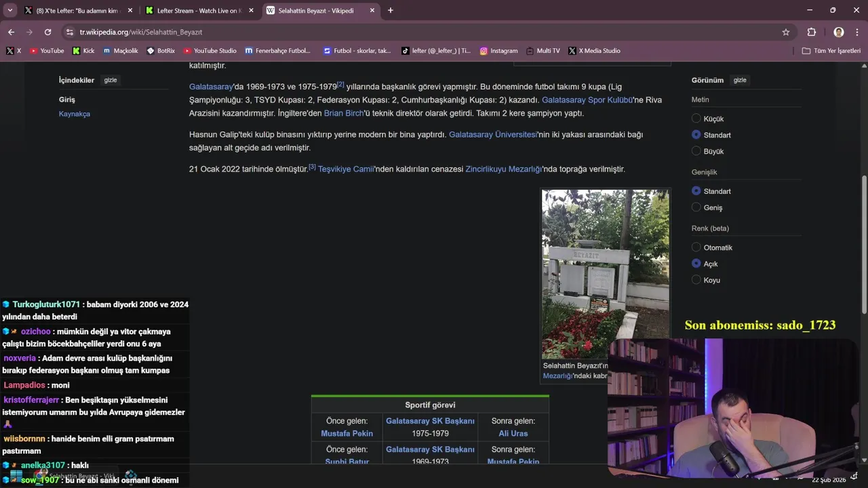Open Galatasaray SK Başkanı 1975-1979 link
Viewport: 868px width, 488px height.
click(x=430, y=421)
